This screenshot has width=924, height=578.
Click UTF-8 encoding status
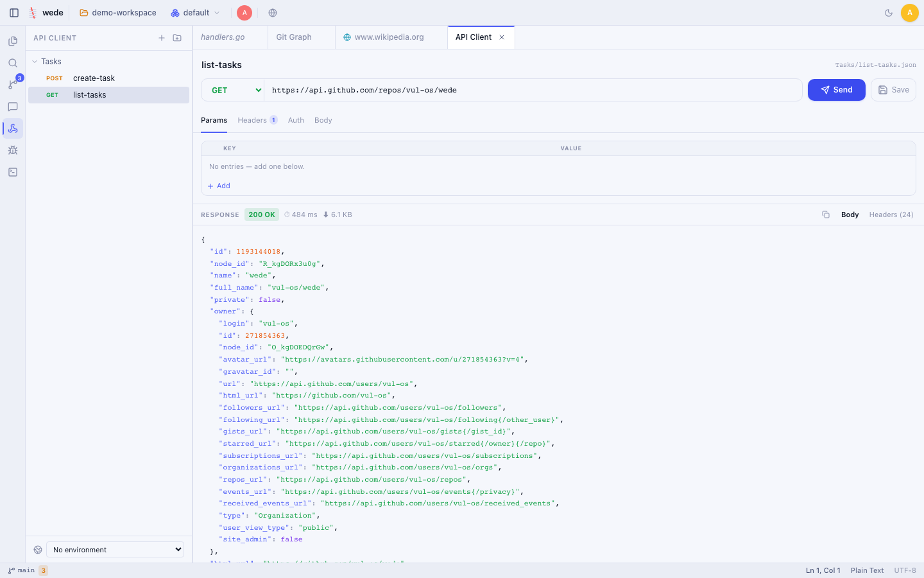pos(905,570)
